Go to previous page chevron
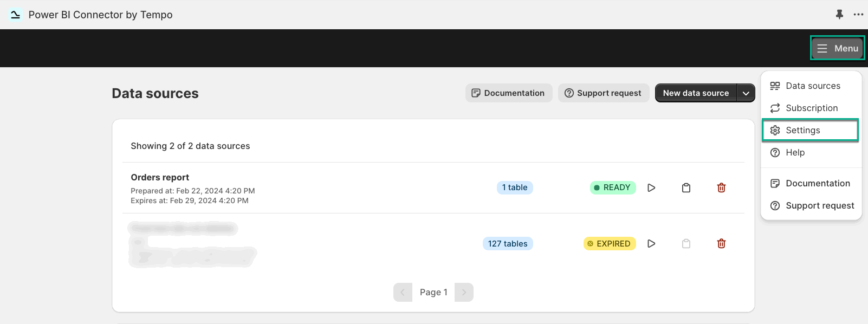The height and width of the screenshot is (324, 868). (403, 292)
